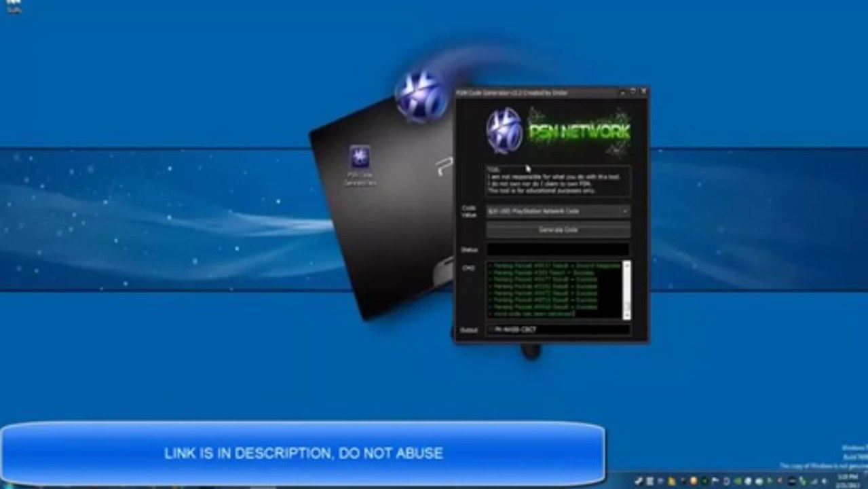Select the PSN Code Generator desktop icon

pos(360,166)
